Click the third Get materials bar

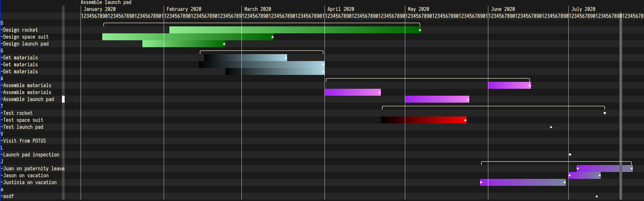click(275, 71)
